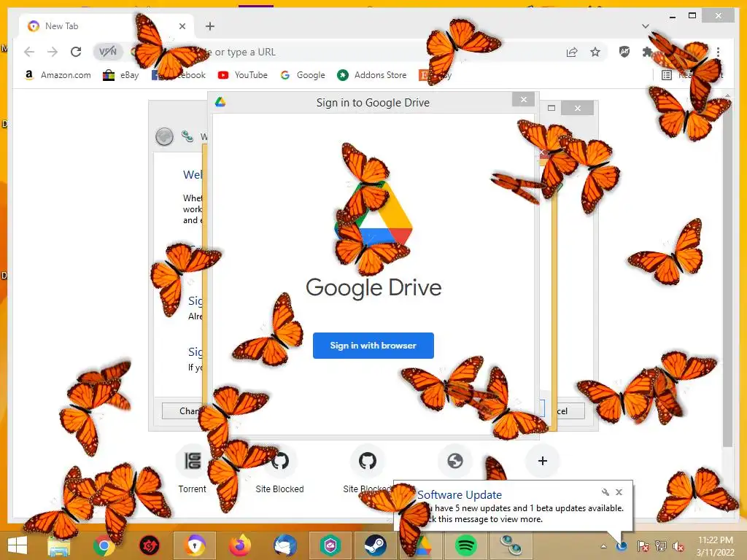This screenshot has height=560, width=747.
Task: Open the eBay bookmark
Action: click(121, 75)
